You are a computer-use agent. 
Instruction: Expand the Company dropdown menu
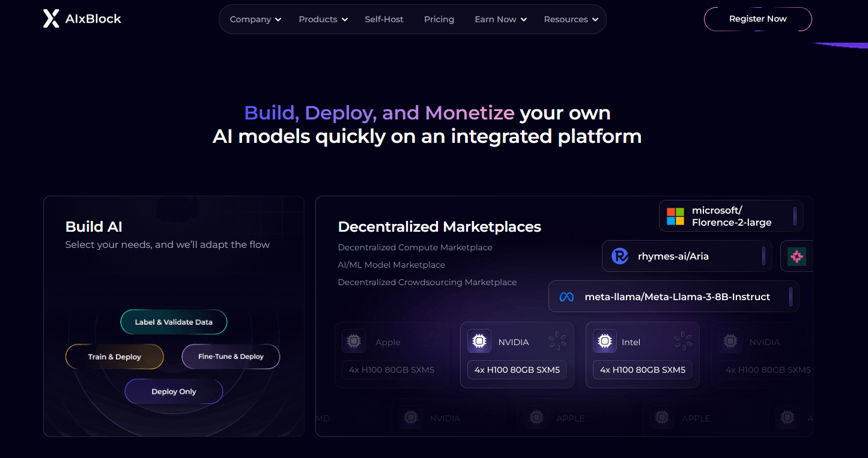[256, 19]
